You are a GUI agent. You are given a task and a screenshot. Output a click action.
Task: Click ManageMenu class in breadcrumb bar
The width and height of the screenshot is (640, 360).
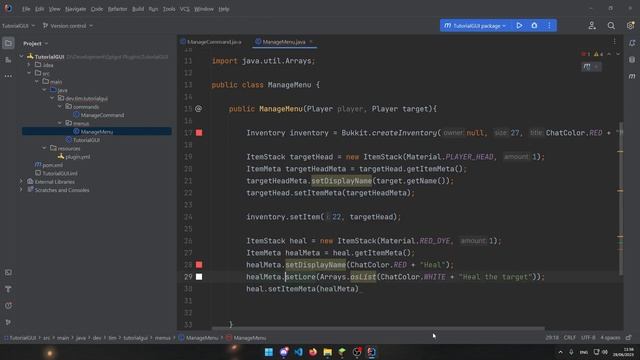199,338
